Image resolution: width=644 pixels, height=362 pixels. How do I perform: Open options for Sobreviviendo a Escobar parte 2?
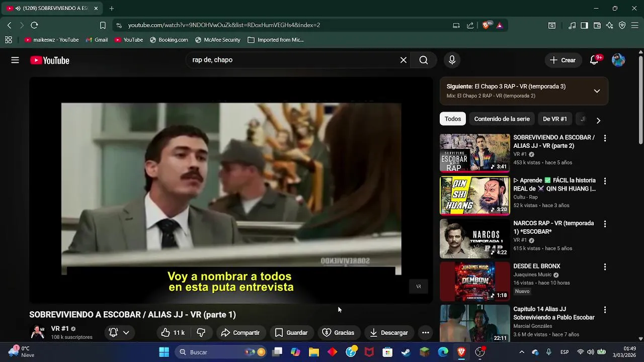[x=605, y=138]
